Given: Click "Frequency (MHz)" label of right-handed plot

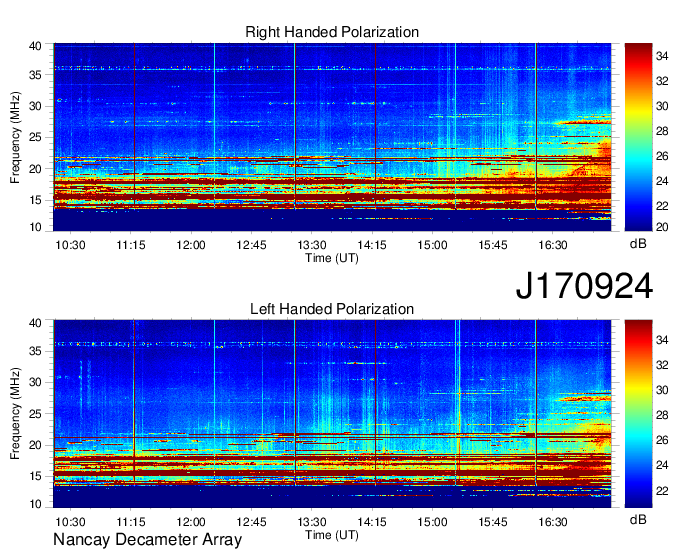Looking at the screenshot, I should (15, 137).
